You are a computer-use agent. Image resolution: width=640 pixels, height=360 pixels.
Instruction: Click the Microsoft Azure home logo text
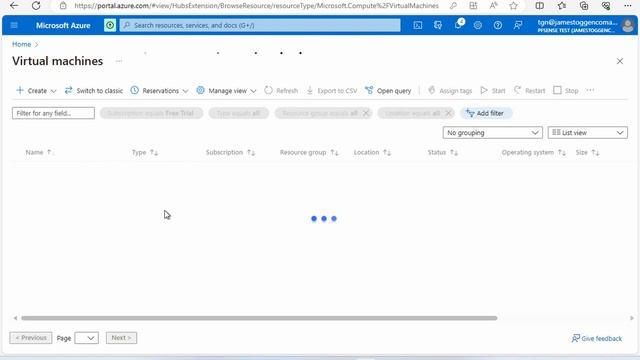tap(63, 25)
